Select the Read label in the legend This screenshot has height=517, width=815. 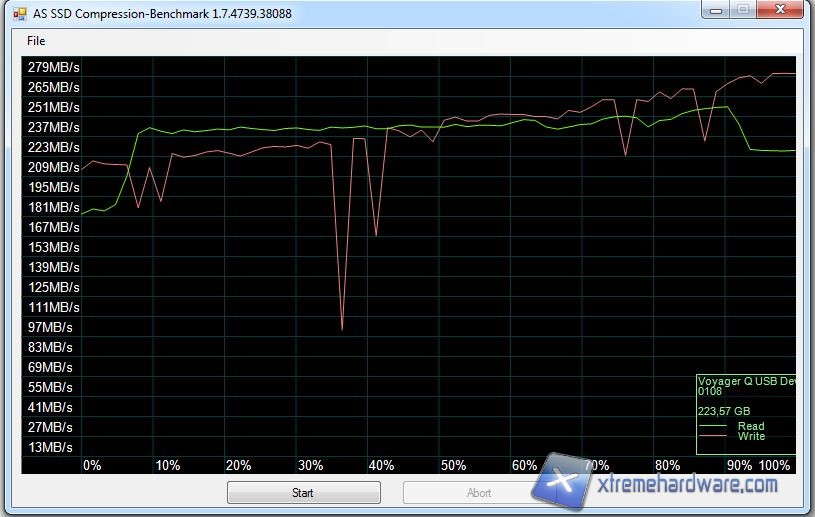[x=750, y=426]
